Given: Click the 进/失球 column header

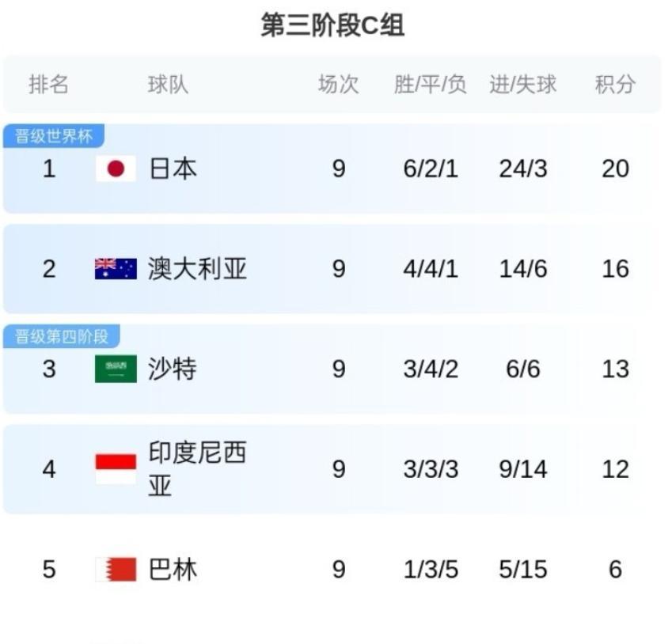Looking at the screenshot, I should (522, 85).
